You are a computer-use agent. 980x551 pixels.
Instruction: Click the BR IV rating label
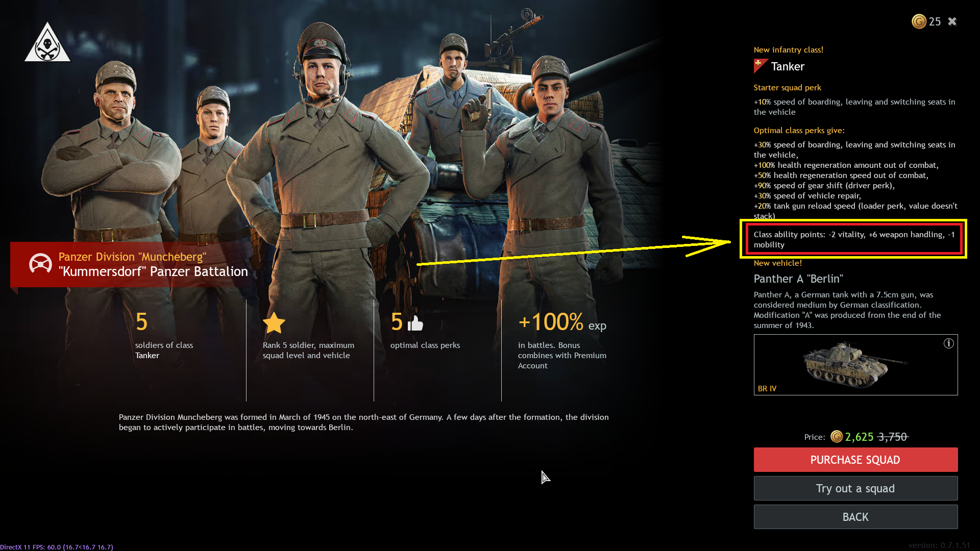click(x=767, y=389)
